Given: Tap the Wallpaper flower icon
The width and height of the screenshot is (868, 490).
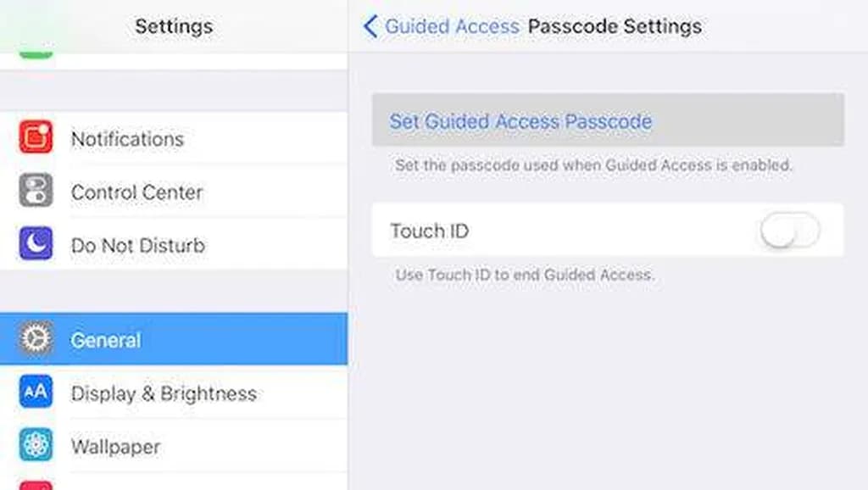Looking at the screenshot, I should [x=36, y=446].
